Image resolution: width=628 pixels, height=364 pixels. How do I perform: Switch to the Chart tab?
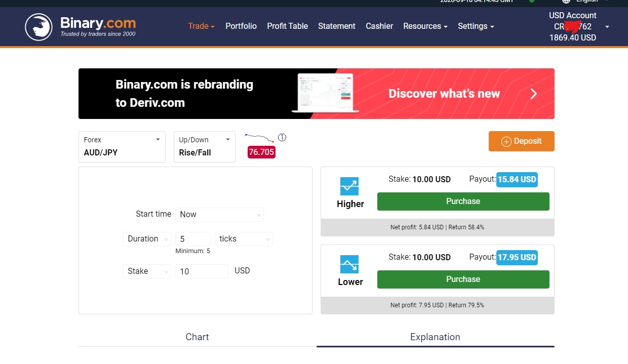(x=198, y=337)
